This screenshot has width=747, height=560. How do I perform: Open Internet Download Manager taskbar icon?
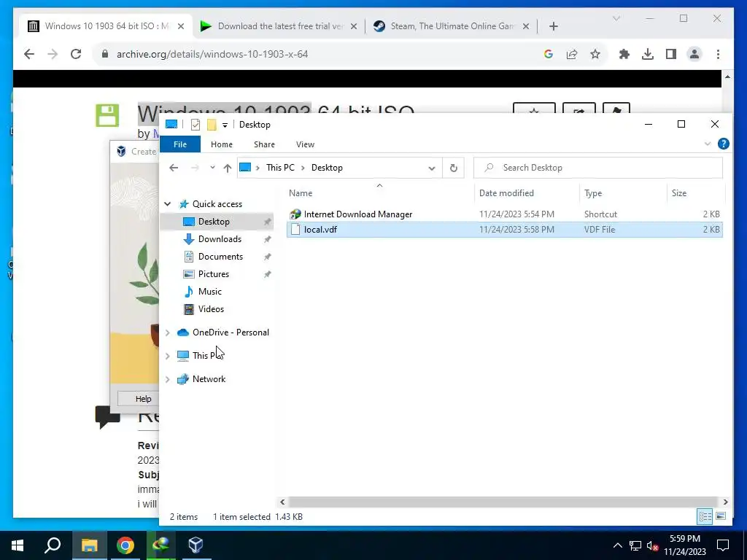tap(160, 545)
